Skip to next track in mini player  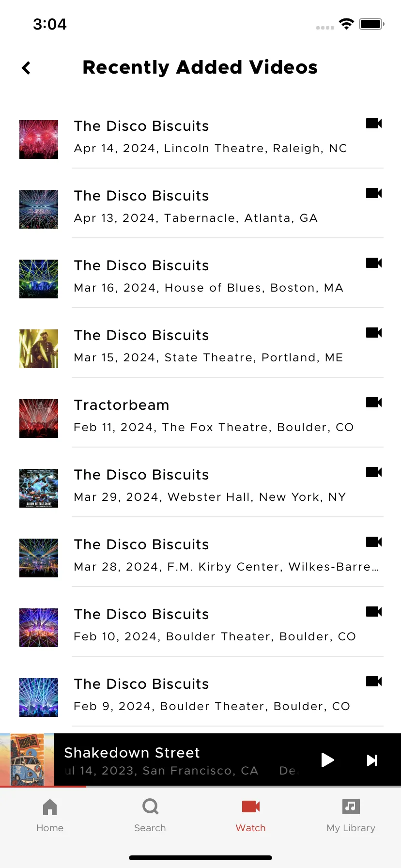pyautogui.click(x=371, y=760)
